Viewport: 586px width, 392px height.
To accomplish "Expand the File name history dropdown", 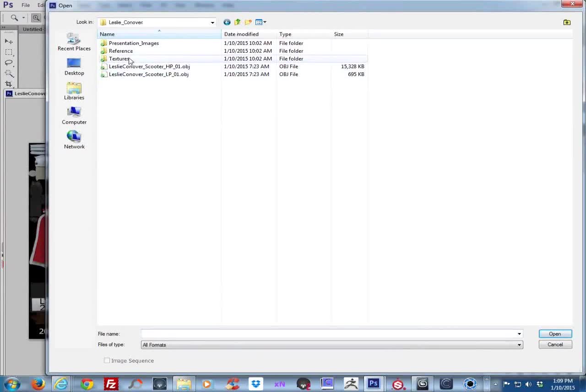I will click(x=519, y=334).
